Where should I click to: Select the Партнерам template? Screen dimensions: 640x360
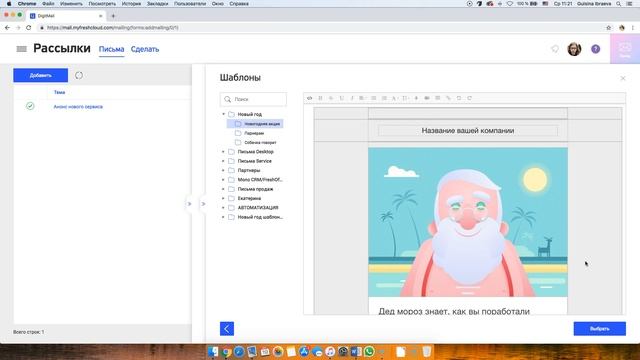tap(254, 133)
